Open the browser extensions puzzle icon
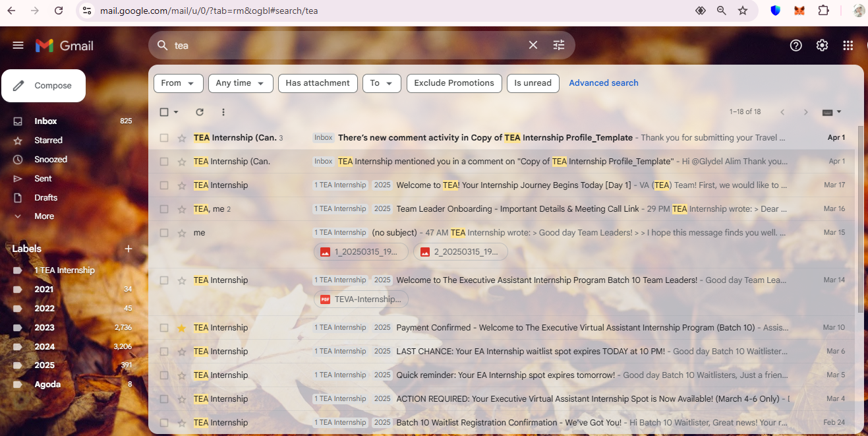 coord(823,11)
